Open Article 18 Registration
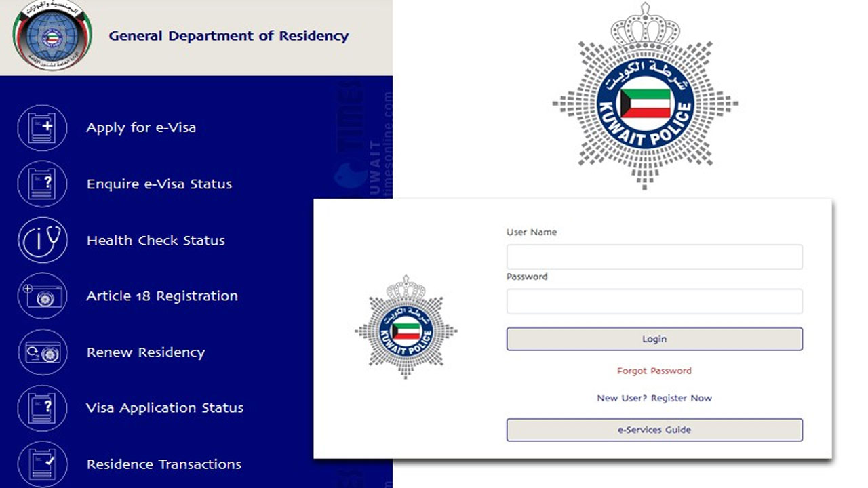This screenshot has width=868, height=488. [x=162, y=296]
